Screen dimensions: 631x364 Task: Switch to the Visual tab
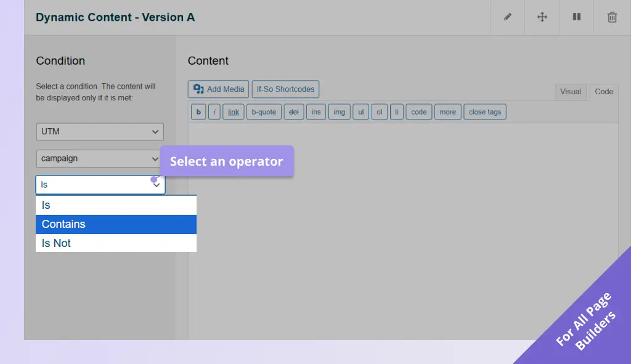click(570, 92)
